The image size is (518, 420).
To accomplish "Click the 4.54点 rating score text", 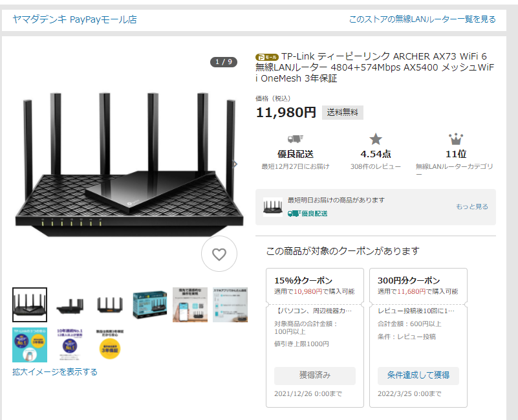I will click(376, 154).
